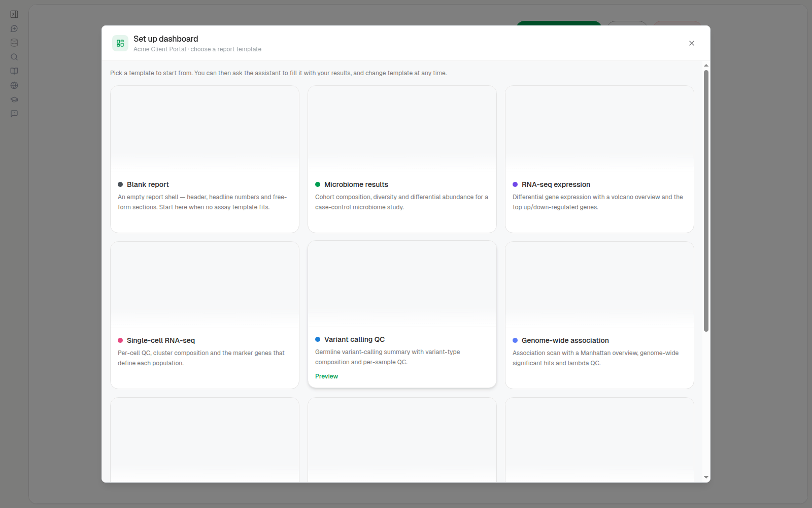The height and width of the screenshot is (508, 812).
Task: Select the Single-cell RNA-seq template thumbnail
Action: pyautogui.click(x=205, y=285)
